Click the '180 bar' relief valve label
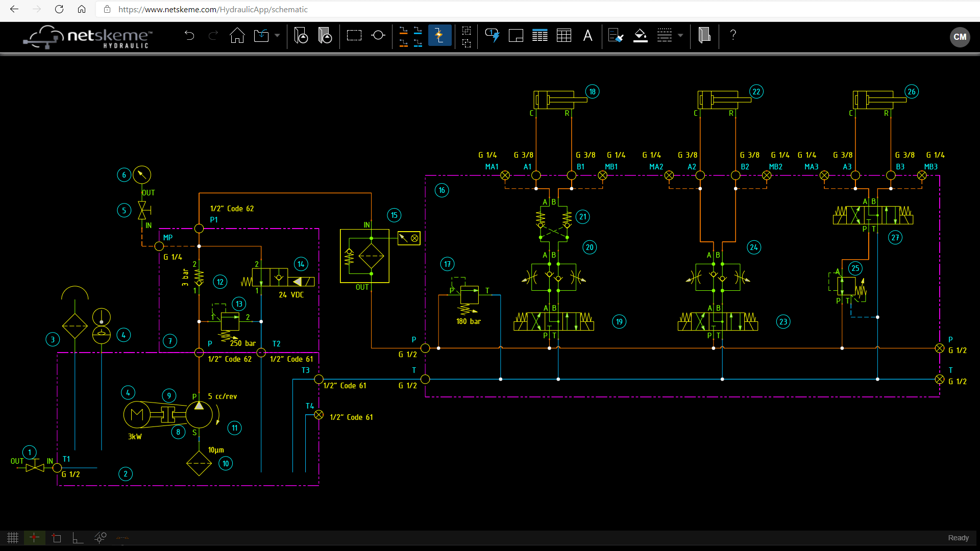Viewport: 980px width, 551px height. pyautogui.click(x=469, y=321)
